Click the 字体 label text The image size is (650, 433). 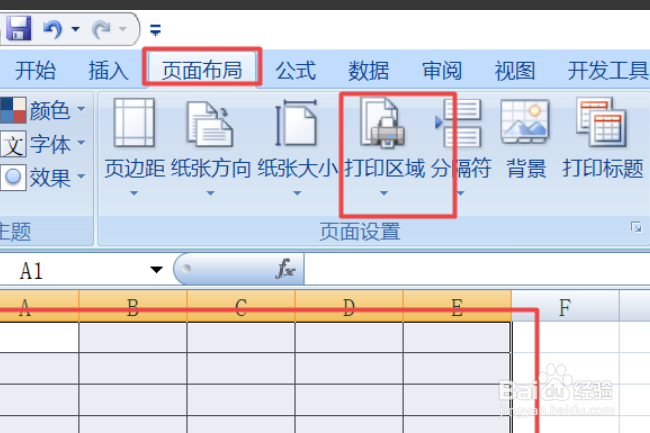pos(50,144)
